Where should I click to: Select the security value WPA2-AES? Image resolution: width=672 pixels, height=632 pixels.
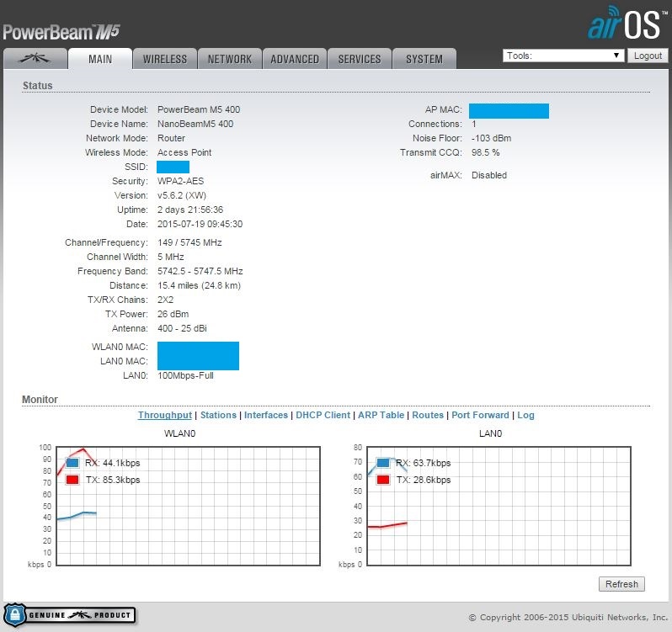click(180, 181)
